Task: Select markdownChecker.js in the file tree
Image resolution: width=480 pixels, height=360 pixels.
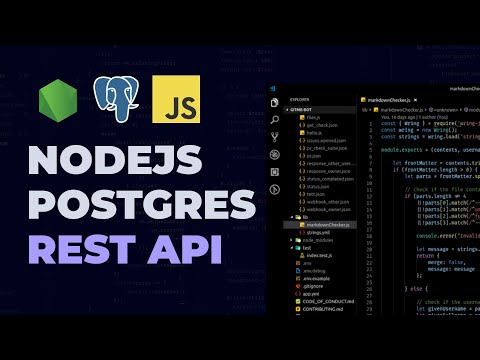Action: coord(320,225)
